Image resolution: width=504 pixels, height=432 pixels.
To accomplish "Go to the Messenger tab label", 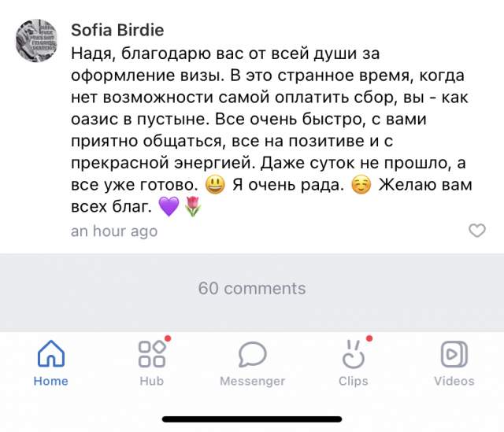I will 252,381.
